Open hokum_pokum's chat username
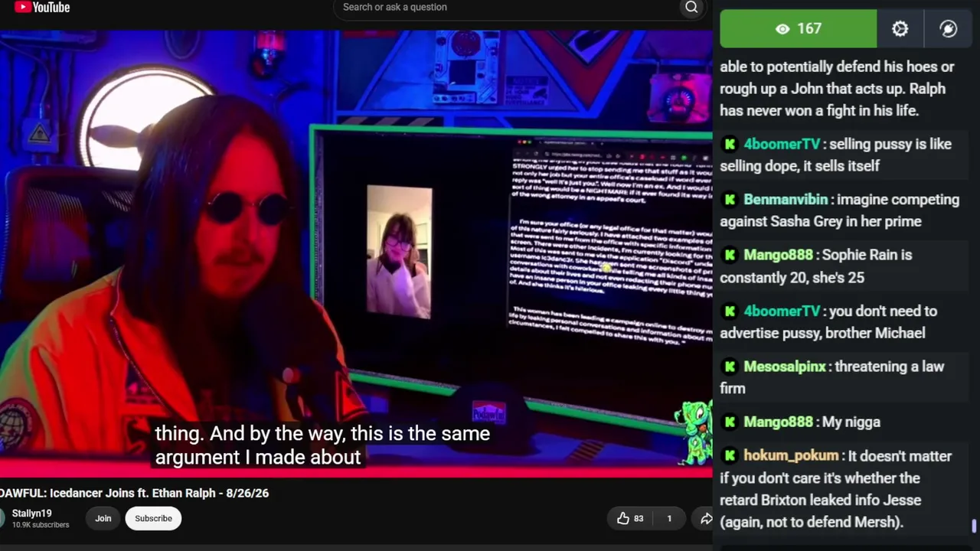Viewport: 980px width, 551px height. tap(791, 456)
